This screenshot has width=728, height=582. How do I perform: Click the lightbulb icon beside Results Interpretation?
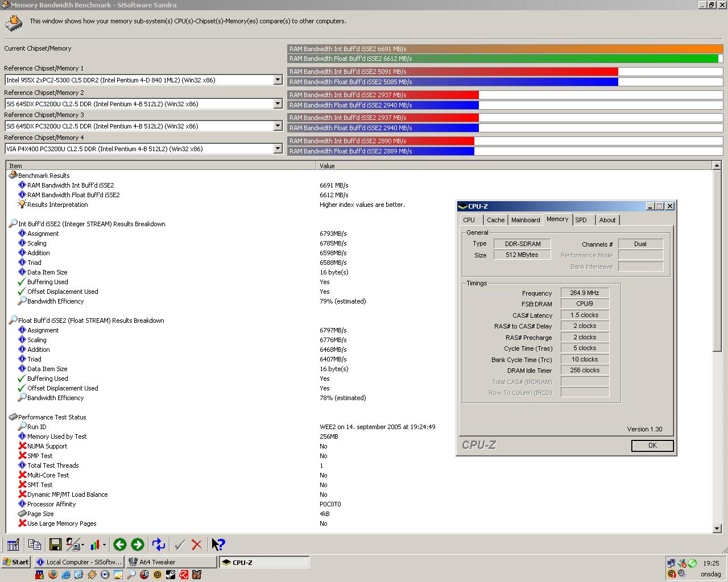[22, 205]
